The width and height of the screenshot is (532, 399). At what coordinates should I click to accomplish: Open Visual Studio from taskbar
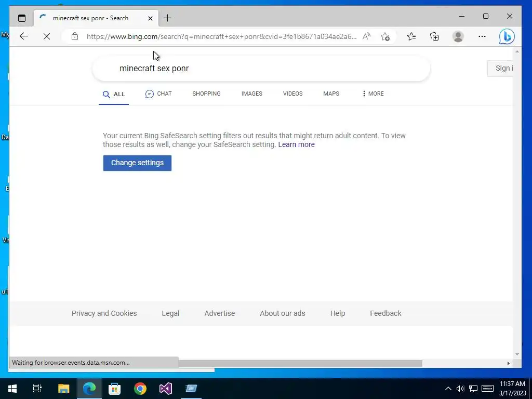[x=166, y=389]
